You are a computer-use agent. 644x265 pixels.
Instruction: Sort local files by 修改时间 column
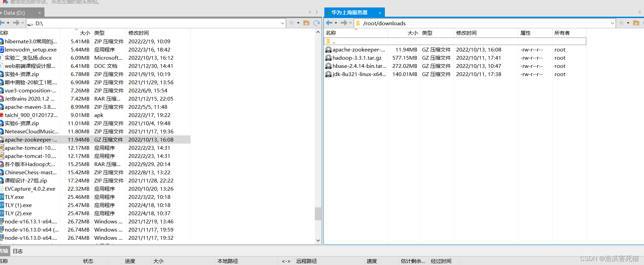tap(139, 33)
